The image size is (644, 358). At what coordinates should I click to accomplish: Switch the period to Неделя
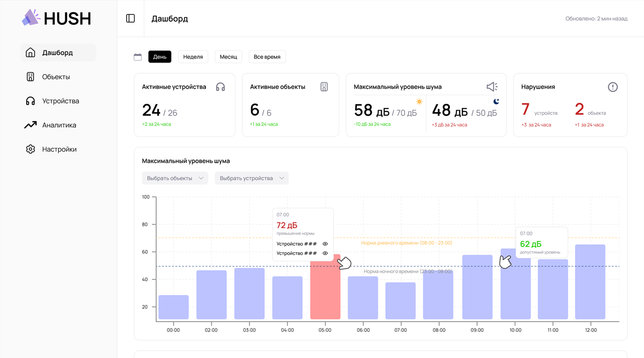[x=193, y=57]
